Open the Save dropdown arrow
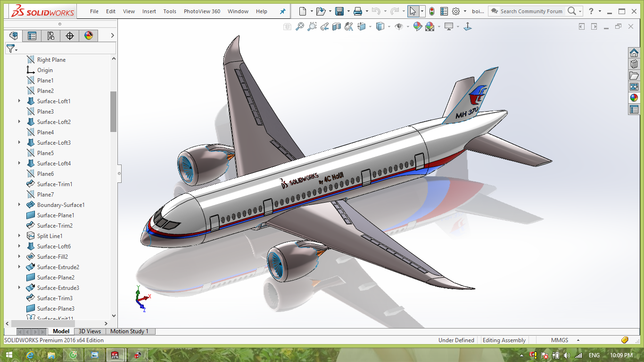The width and height of the screenshot is (644, 362). pos(348,11)
